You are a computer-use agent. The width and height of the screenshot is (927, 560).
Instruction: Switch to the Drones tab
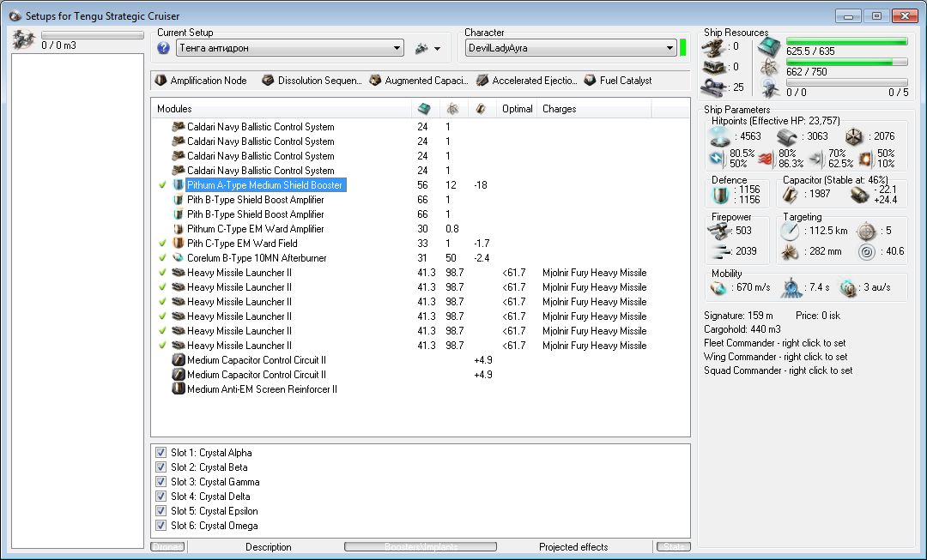(168, 547)
